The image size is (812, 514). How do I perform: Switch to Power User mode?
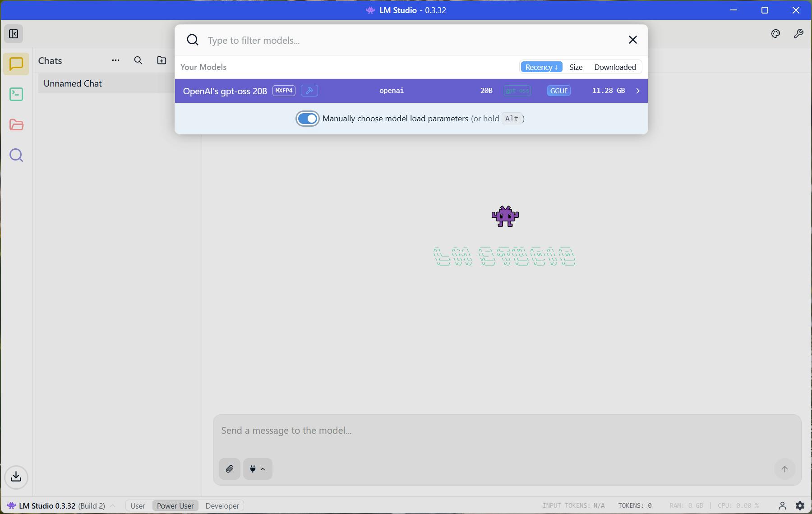click(175, 505)
